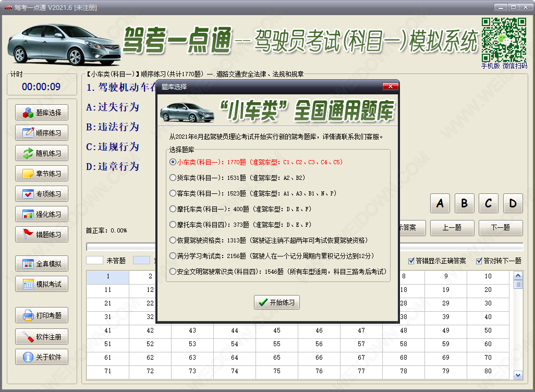The width and height of the screenshot is (535, 392).
Task: Open 题库选择 from the left sidebar
Action: (42, 112)
